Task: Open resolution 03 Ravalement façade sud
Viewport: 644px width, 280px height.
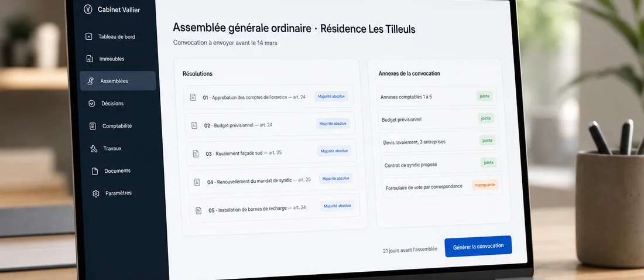Action: coord(272,152)
